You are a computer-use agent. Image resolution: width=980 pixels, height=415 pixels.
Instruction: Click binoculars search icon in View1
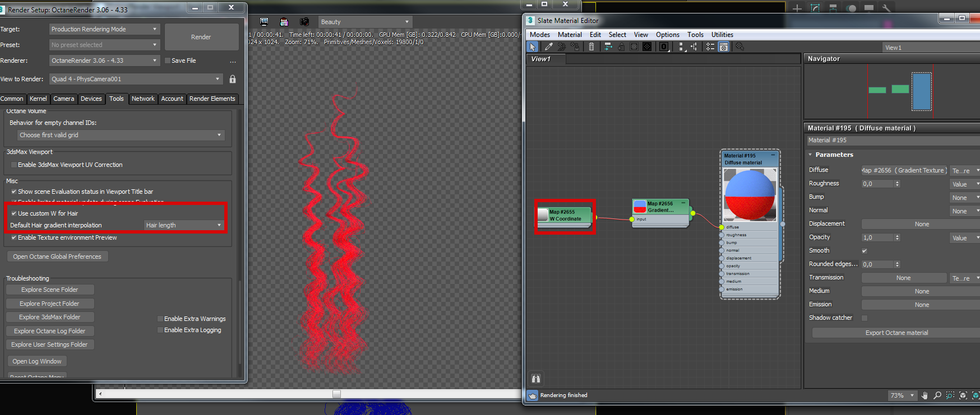coord(536,379)
